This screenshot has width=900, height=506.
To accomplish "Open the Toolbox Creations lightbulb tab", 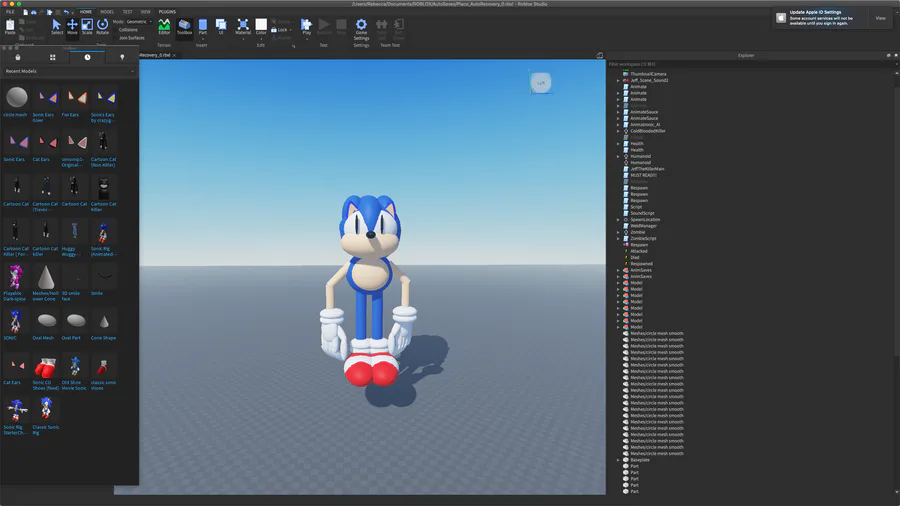I will click(x=122, y=57).
